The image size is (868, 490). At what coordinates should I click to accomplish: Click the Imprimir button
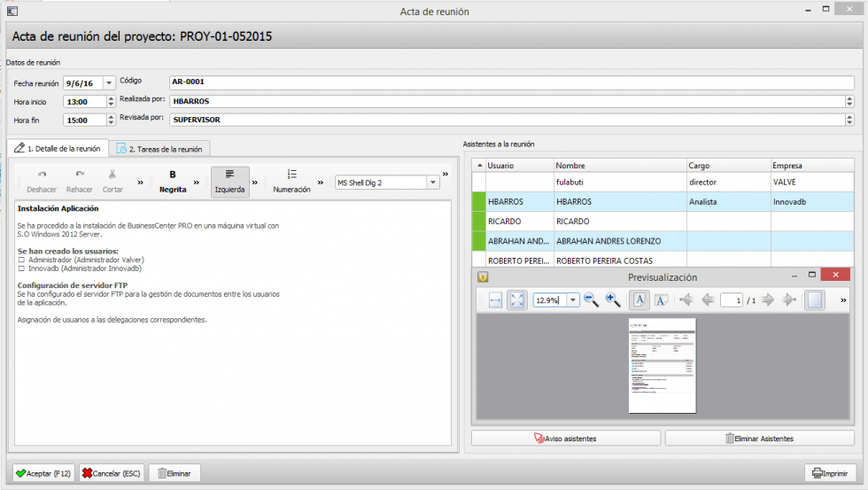coord(831,473)
